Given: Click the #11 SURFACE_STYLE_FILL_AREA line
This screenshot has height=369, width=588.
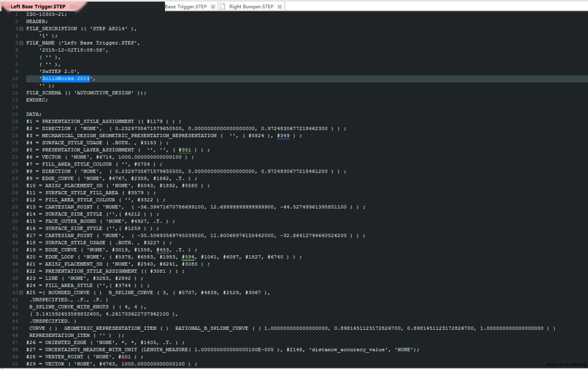Looking at the screenshot, I should pyautogui.click(x=91, y=193).
